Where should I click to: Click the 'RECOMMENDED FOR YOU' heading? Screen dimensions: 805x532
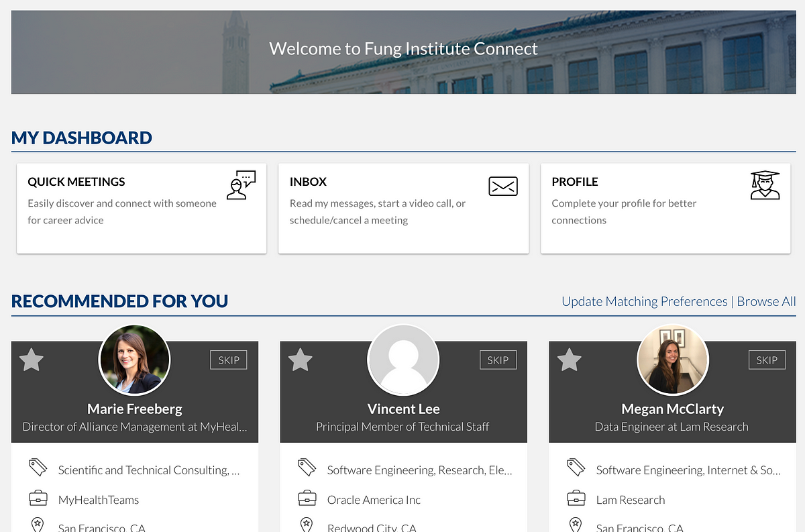pos(120,301)
